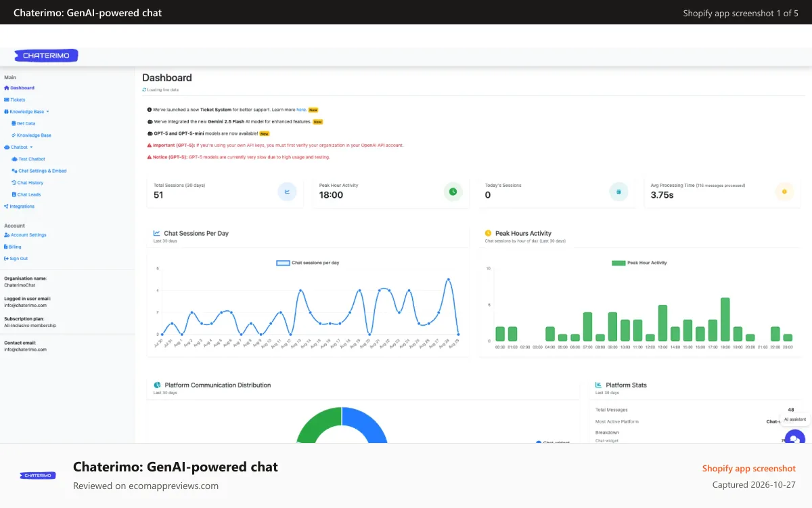Click the yellow clock icon beside Peak Hours Activity
Screen dimensions: 812x508
(489, 233)
